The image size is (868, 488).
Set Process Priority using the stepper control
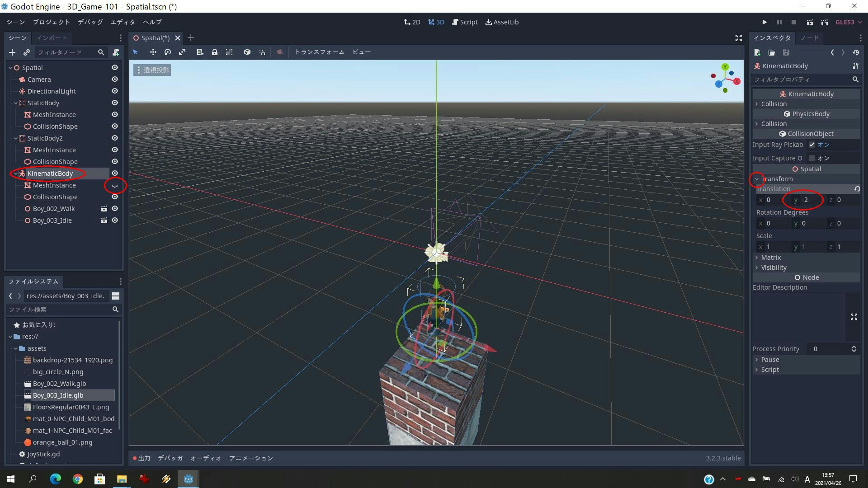pos(854,348)
